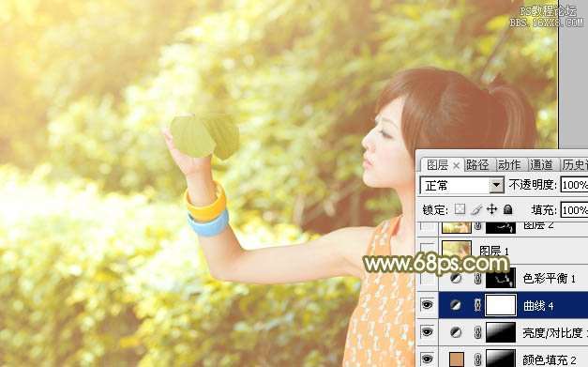Click the 不透明度 opacity value field
This screenshot has width=588, height=367.
click(574, 185)
